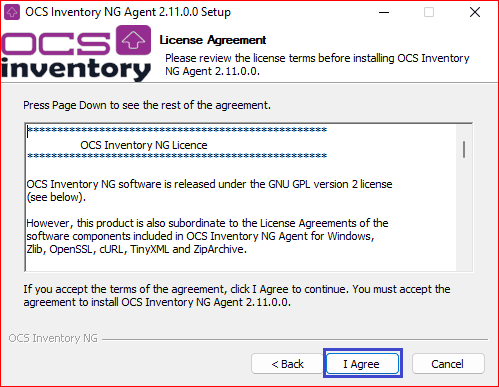
Task: Click the line listing Zlib, OpenSSL, cURL
Action: tap(137, 249)
